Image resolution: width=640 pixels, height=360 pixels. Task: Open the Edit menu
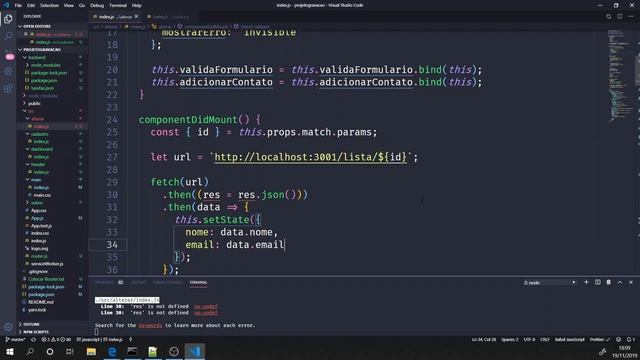click(31, 5)
